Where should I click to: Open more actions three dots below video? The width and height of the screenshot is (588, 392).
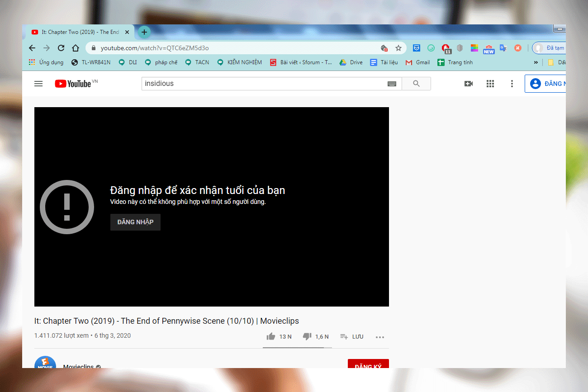coord(380,337)
